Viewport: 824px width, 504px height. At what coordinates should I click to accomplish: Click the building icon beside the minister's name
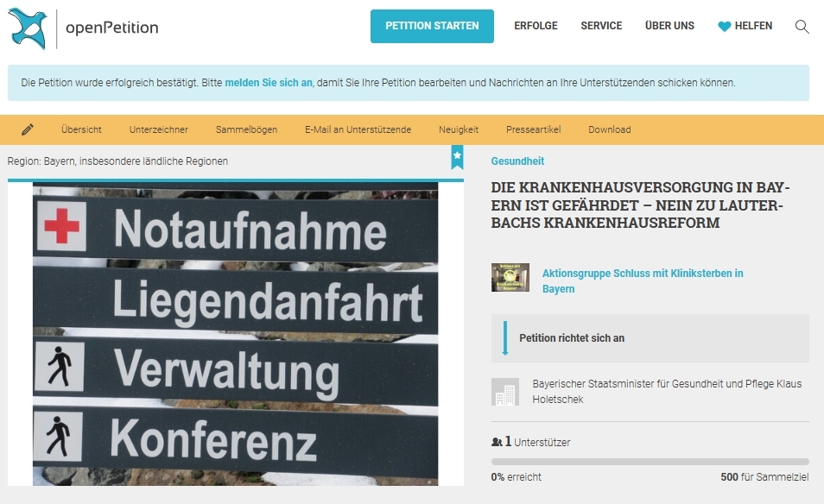(504, 392)
